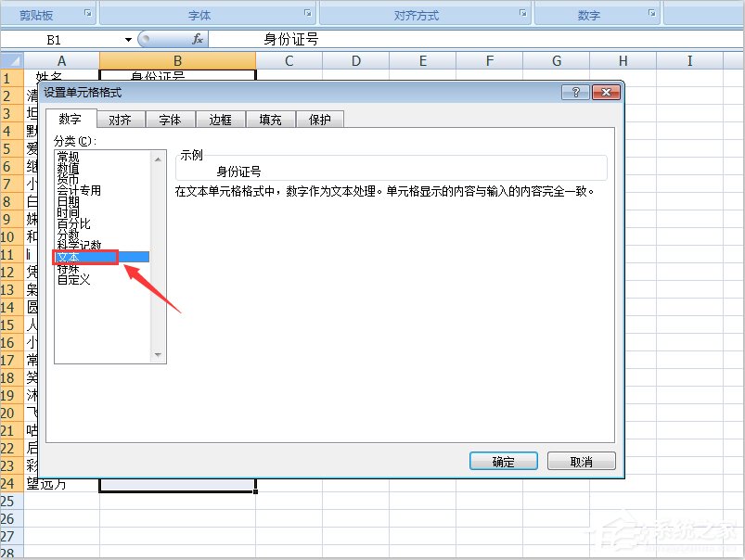745x560 pixels.
Task: Open the 保护 tab
Action: pos(319,119)
